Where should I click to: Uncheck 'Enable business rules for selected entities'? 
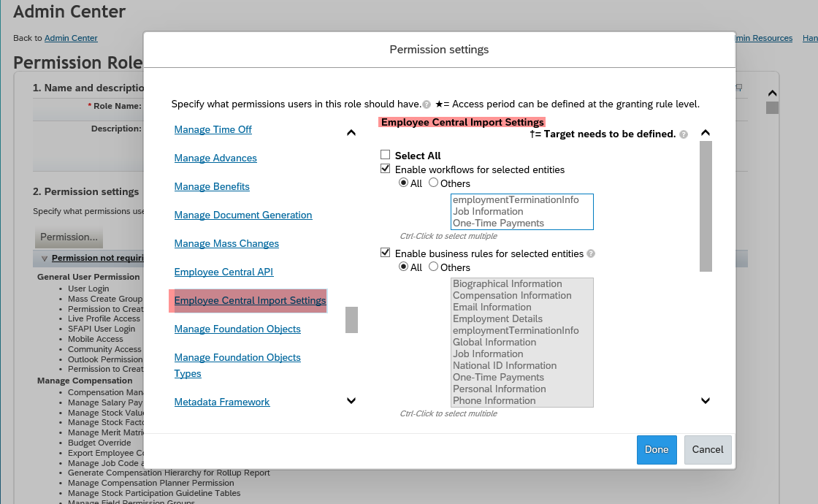point(385,253)
